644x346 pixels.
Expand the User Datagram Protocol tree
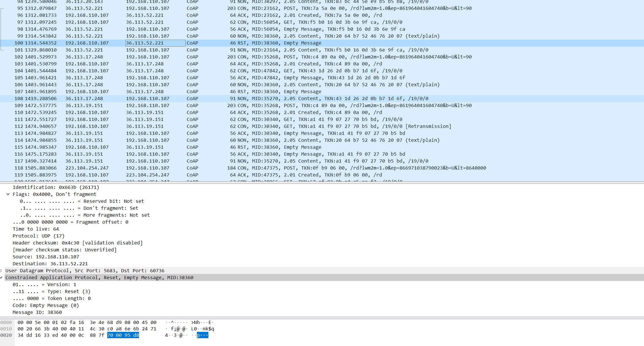click(2, 270)
